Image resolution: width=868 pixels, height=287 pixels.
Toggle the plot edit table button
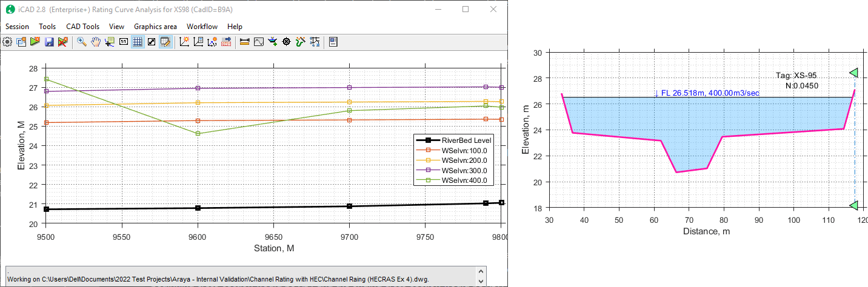(165, 42)
